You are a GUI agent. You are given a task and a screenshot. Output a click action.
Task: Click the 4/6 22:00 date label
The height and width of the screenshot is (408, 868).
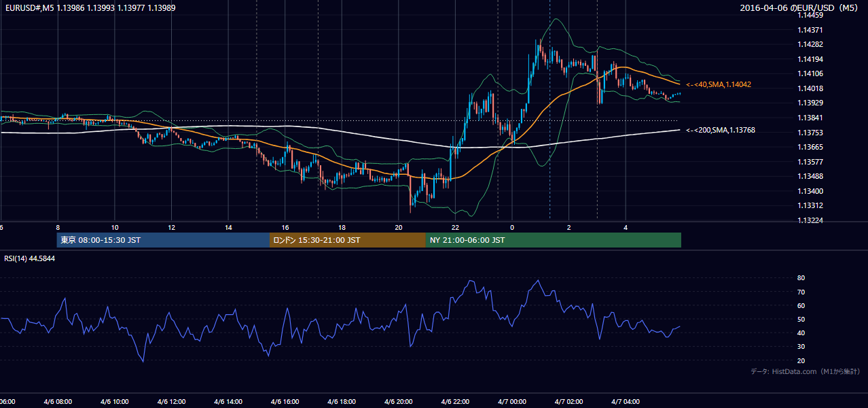455,402
